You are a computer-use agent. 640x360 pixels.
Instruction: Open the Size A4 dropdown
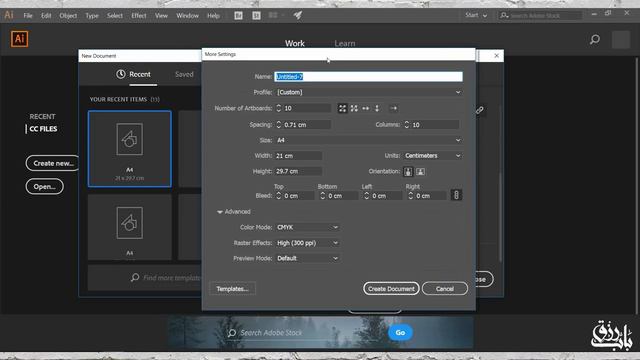(369, 140)
